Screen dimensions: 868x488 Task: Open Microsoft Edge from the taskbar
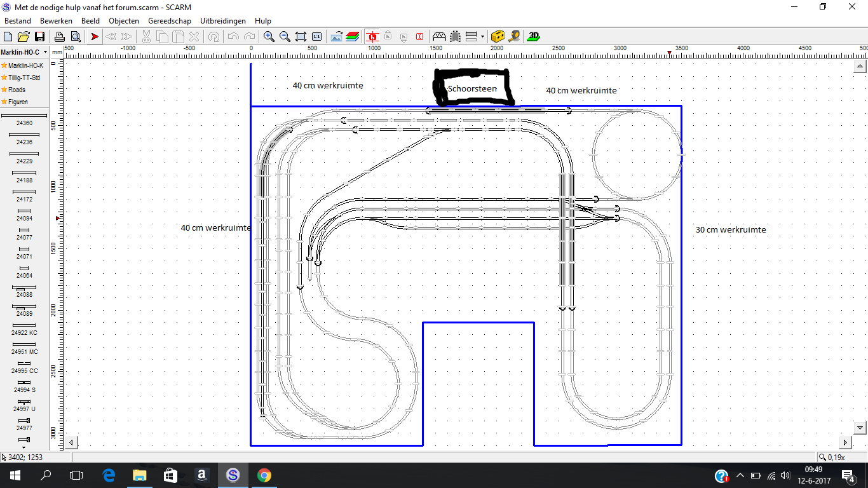point(108,475)
